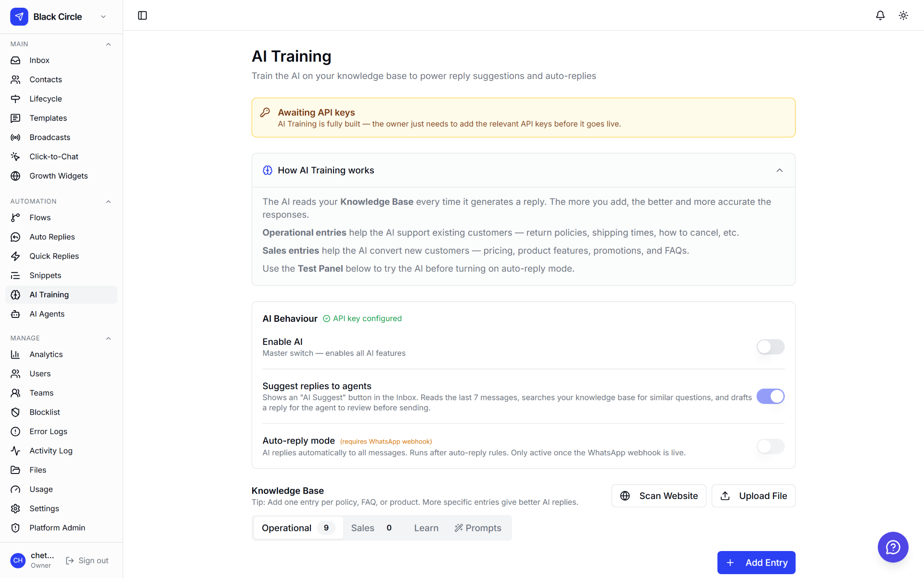Switch theme with the sun icon
924x578 pixels.
[903, 15]
